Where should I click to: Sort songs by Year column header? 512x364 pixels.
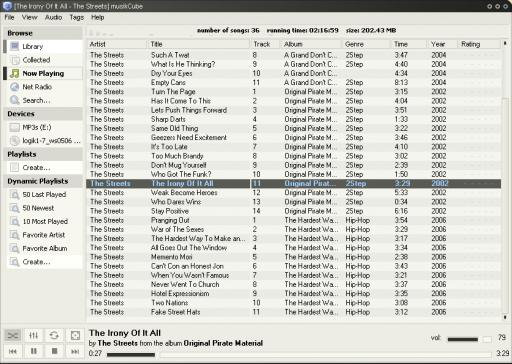(x=442, y=44)
